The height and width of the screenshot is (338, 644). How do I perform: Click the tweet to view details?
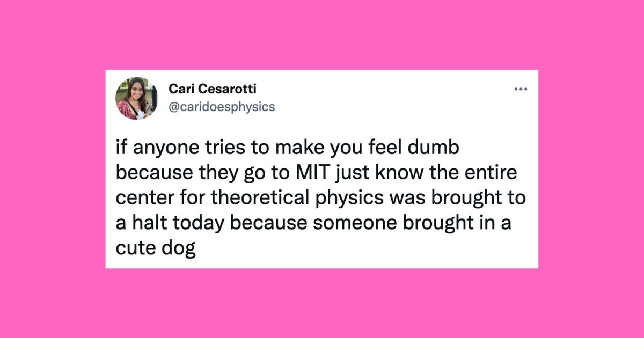320,196
